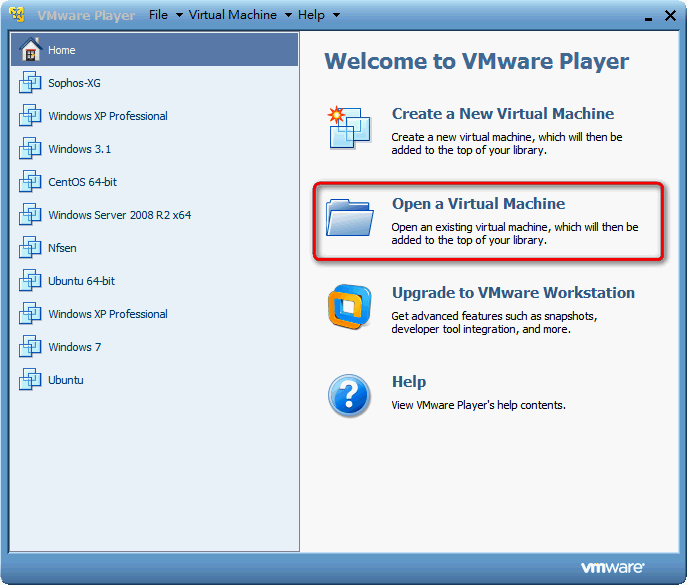Select the CentOS 64-bit entry
Image resolution: width=687 pixels, height=585 pixels.
154,181
